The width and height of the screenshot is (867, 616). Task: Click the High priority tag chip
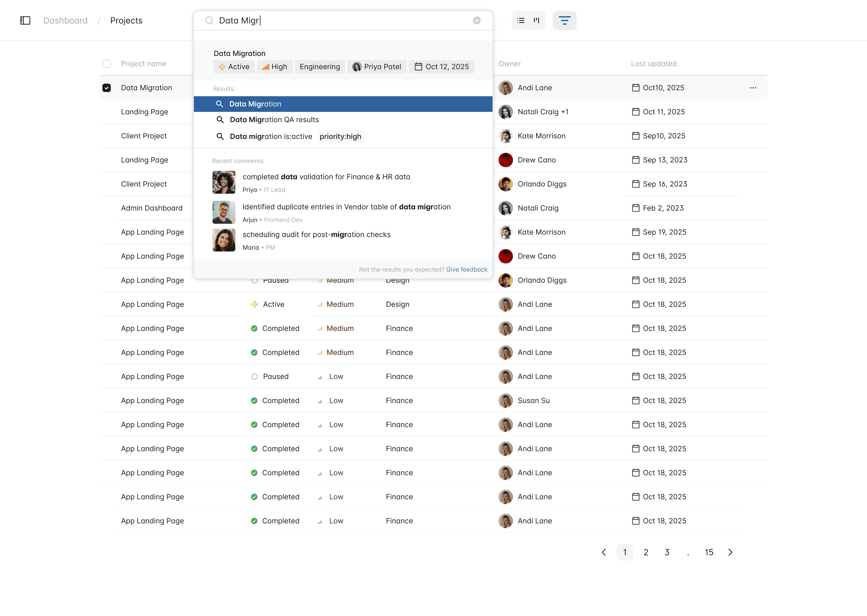coord(275,67)
